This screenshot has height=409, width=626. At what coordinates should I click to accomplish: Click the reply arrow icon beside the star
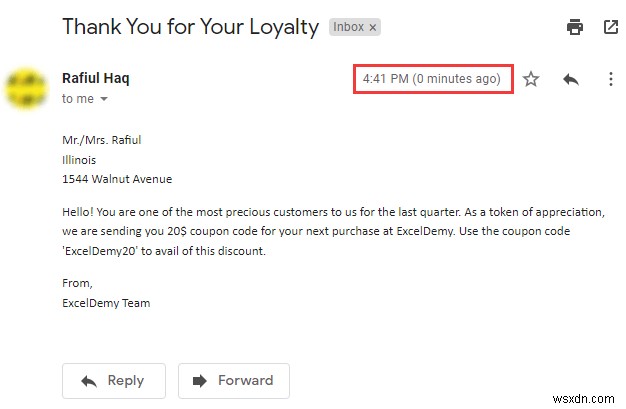[x=571, y=79]
